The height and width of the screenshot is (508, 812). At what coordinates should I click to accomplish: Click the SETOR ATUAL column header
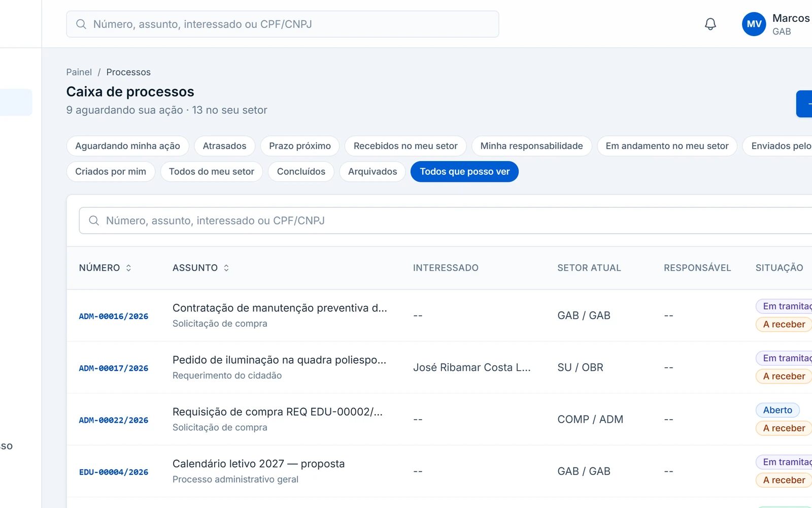[x=589, y=268]
